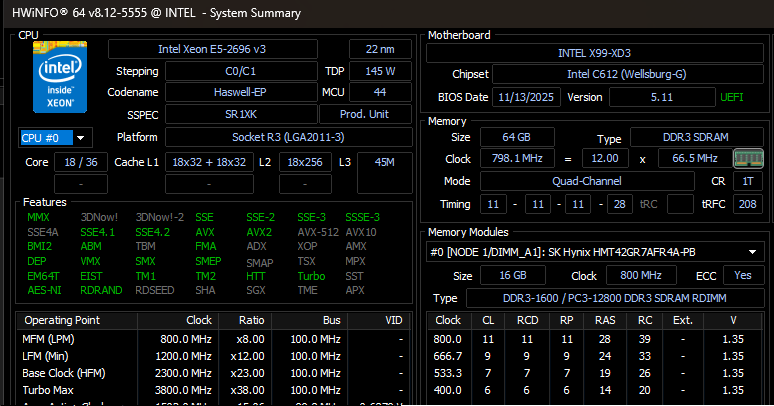Click the AVX2 feature label

pyautogui.click(x=257, y=231)
